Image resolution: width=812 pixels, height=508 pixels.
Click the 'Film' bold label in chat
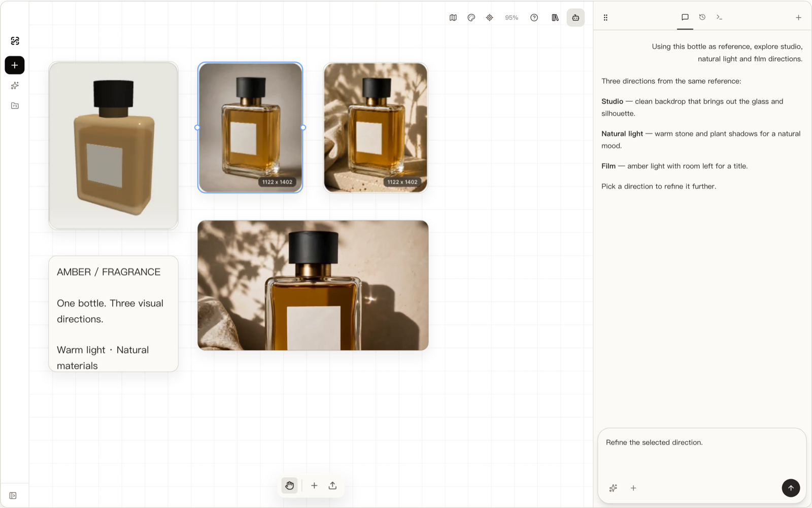point(608,166)
